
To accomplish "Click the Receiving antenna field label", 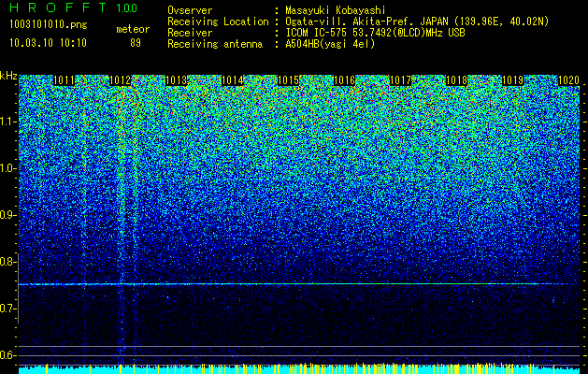I will coord(215,44).
